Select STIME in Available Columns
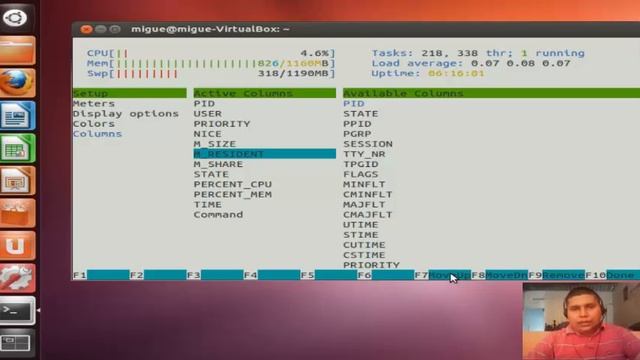 [361, 235]
